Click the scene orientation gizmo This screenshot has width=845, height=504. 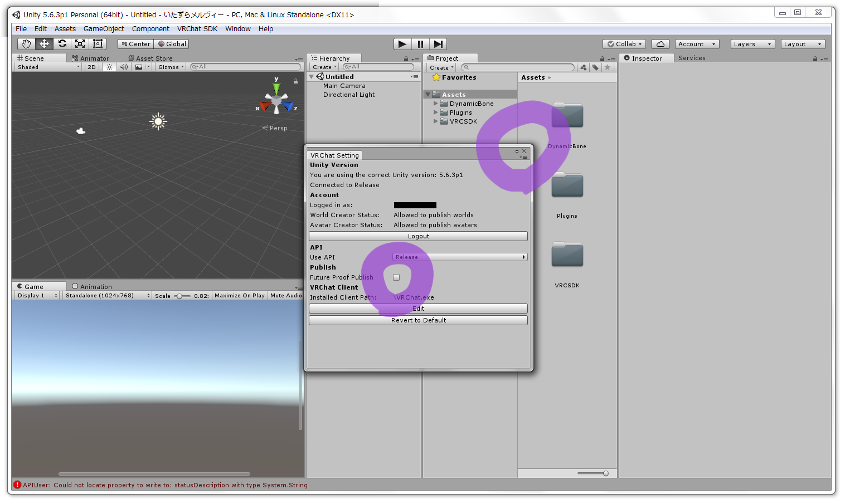[276, 101]
